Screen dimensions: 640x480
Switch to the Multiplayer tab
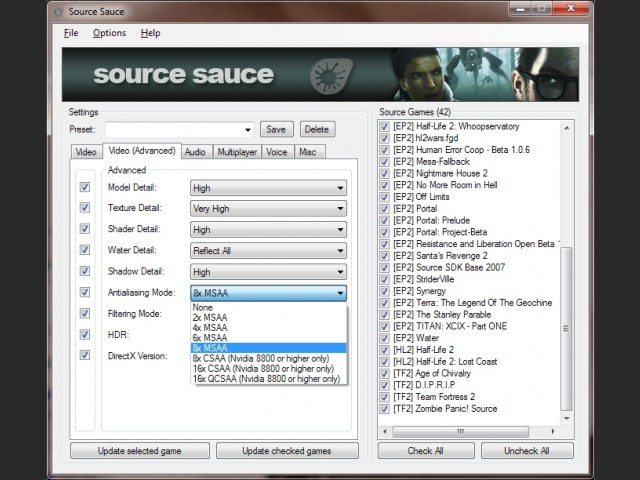[x=237, y=152]
